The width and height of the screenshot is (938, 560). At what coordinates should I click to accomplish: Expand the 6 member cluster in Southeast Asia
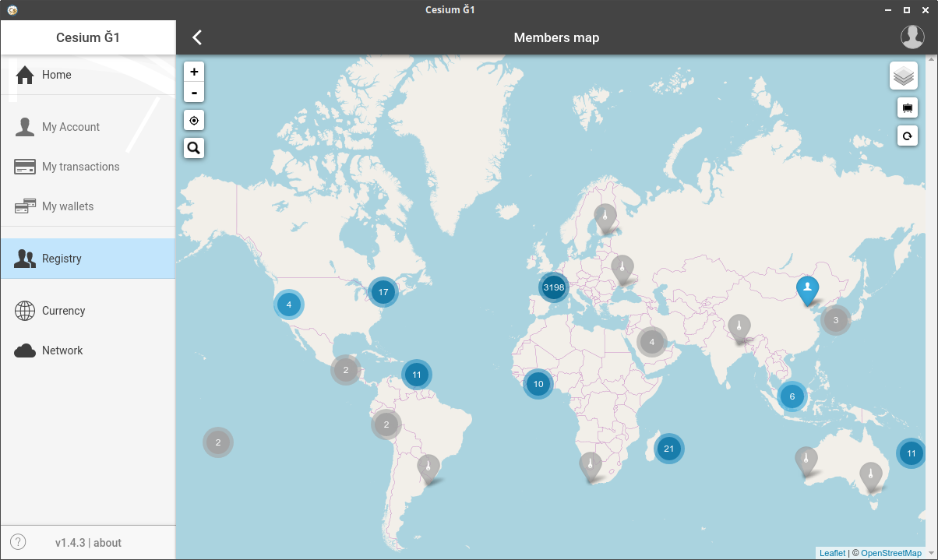click(x=792, y=396)
